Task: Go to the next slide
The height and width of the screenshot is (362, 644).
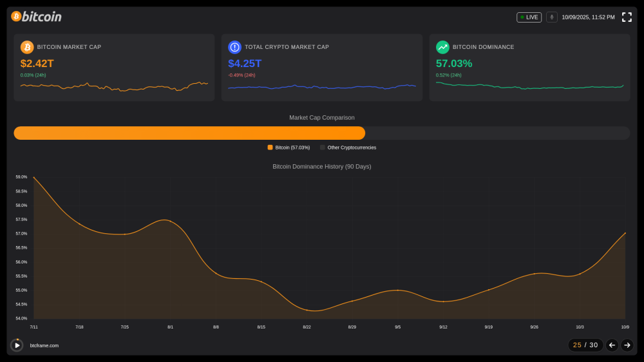Action: click(627, 345)
